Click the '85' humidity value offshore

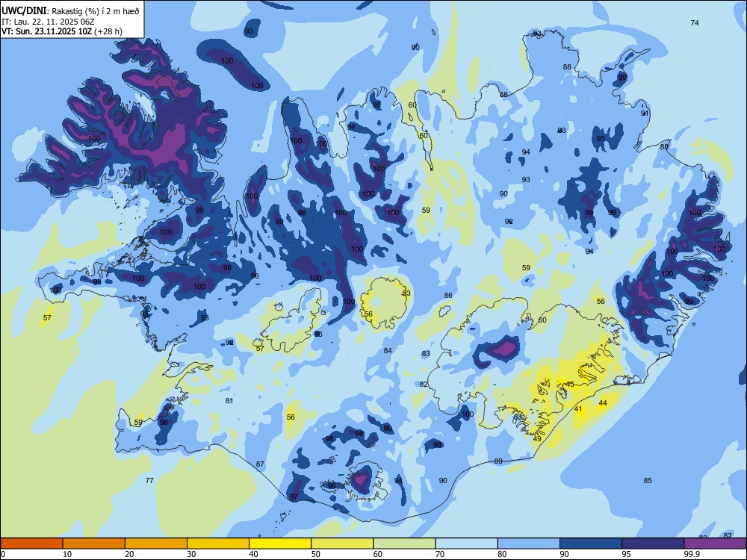coord(648,480)
